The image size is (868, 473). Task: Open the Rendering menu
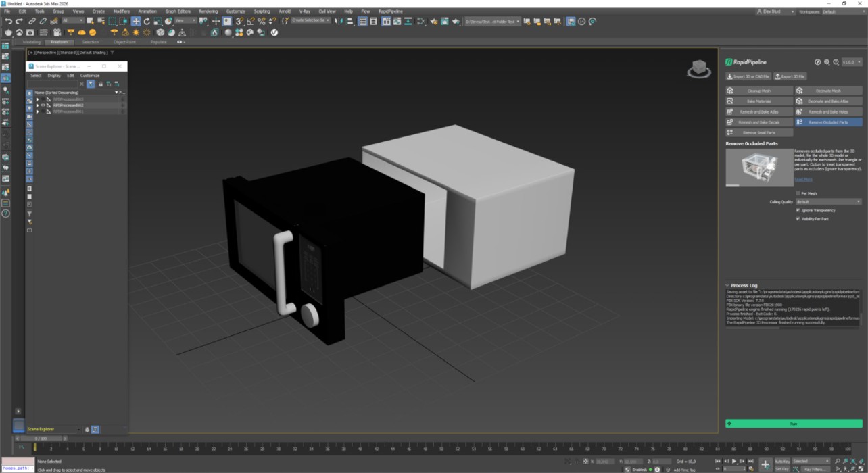(208, 11)
